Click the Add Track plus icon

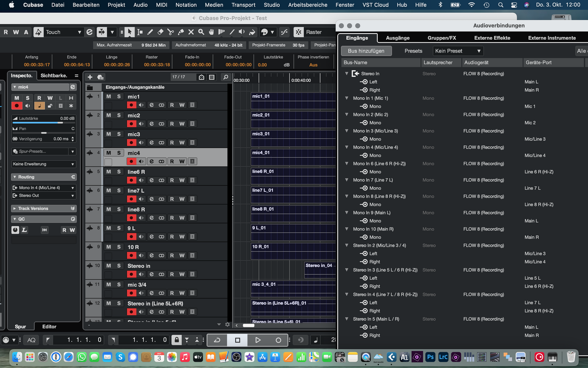click(x=90, y=77)
